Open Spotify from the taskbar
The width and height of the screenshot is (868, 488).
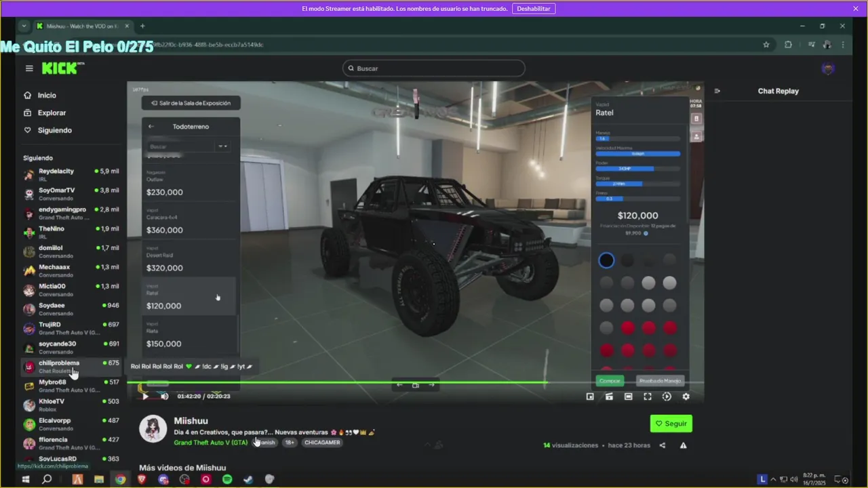click(227, 479)
